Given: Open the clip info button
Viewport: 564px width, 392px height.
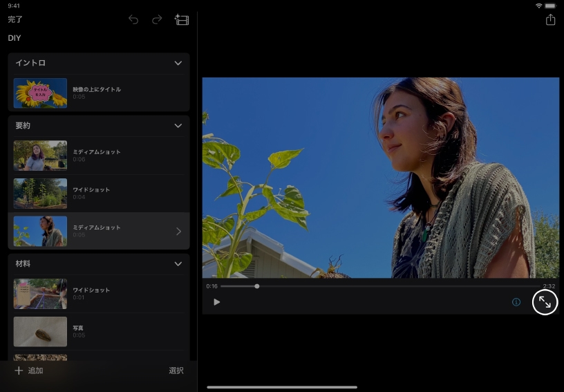Looking at the screenshot, I should click(x=516, y=302).
